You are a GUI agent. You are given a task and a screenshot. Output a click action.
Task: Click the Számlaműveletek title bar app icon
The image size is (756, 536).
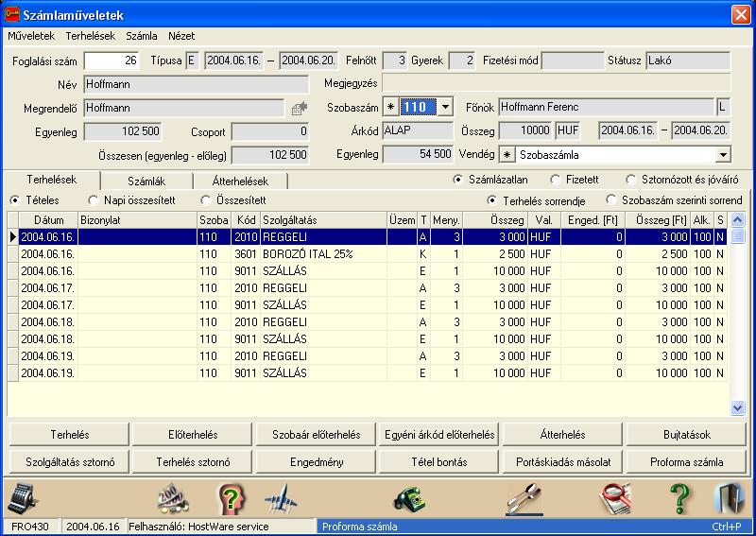[x=12, y=14]
